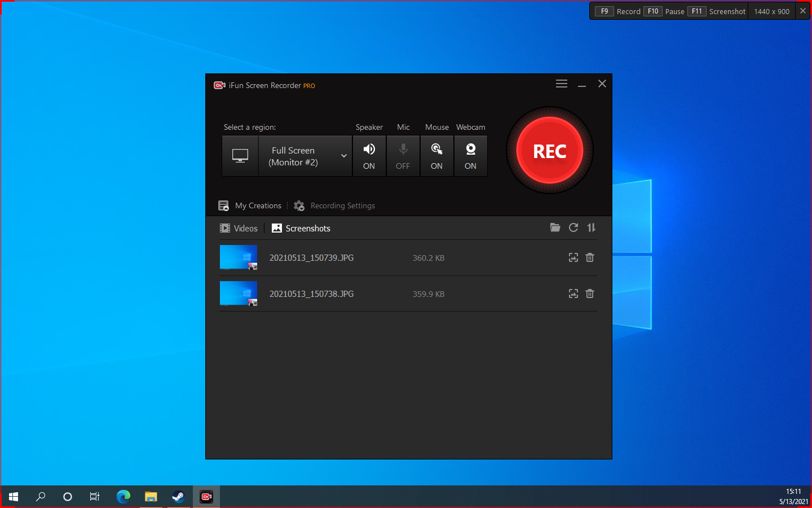Open the hamburger menu in iFun title bar
Screen dimensions: 812x508
click(561, 84)
